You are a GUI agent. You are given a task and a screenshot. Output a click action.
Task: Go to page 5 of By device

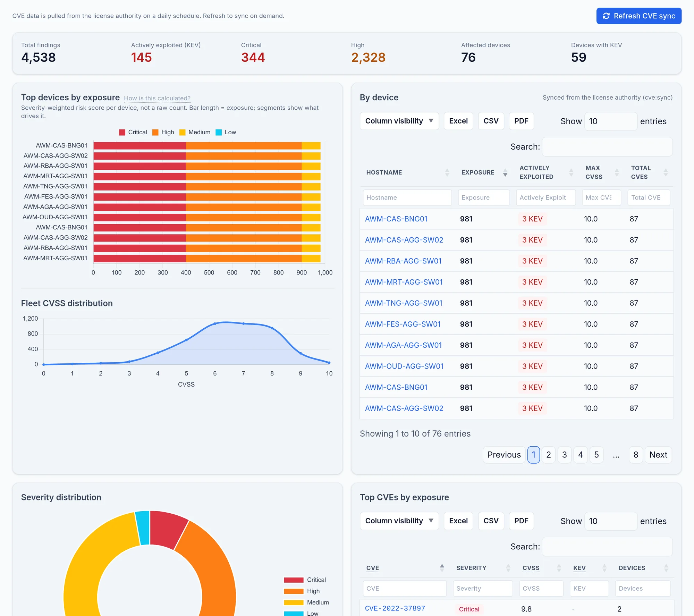coord(596,455)
